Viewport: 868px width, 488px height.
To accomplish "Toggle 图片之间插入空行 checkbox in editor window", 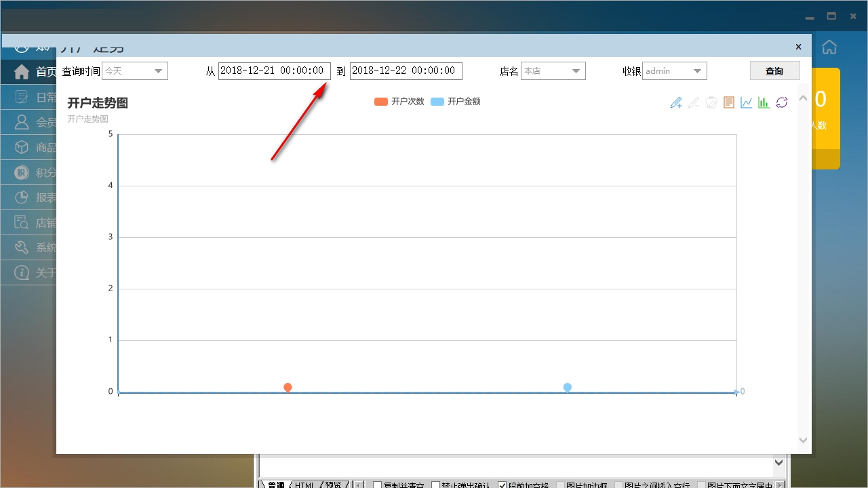I will pos(618,485).
